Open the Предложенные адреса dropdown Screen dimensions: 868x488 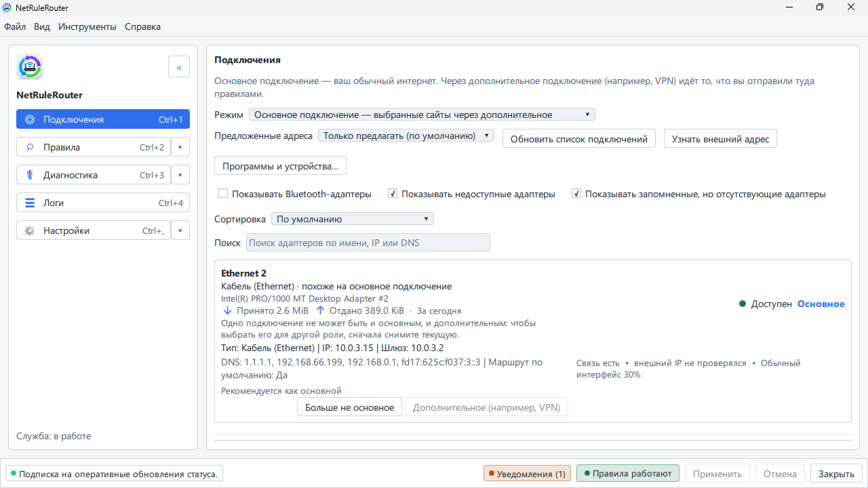406,136
